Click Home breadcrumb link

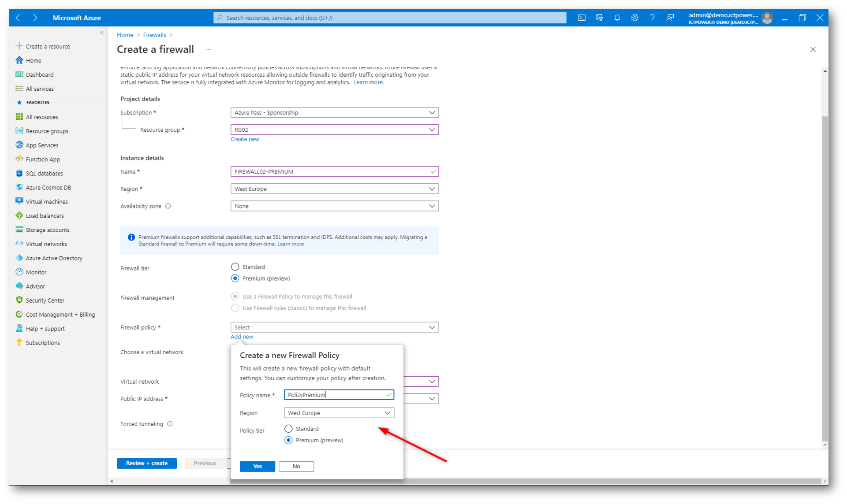[x=125, y=35]
